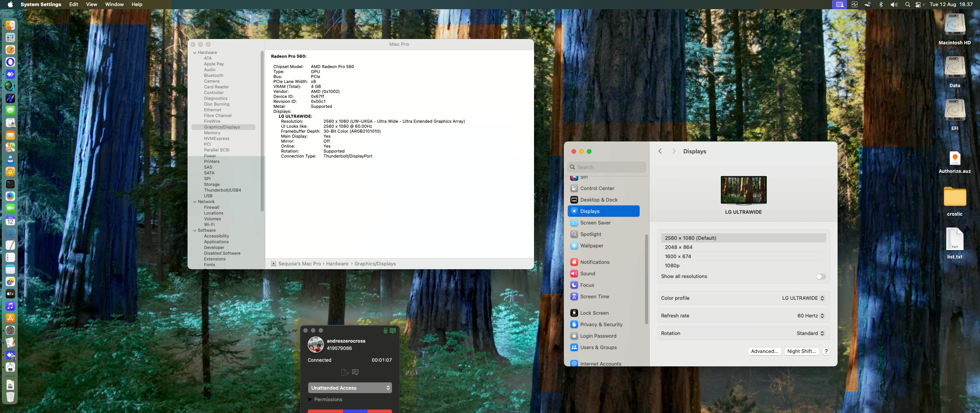The width and height of the screenshot is (980, 413).
Task: Click the Advanced button in Displays settings
Action: pos(764,351)
